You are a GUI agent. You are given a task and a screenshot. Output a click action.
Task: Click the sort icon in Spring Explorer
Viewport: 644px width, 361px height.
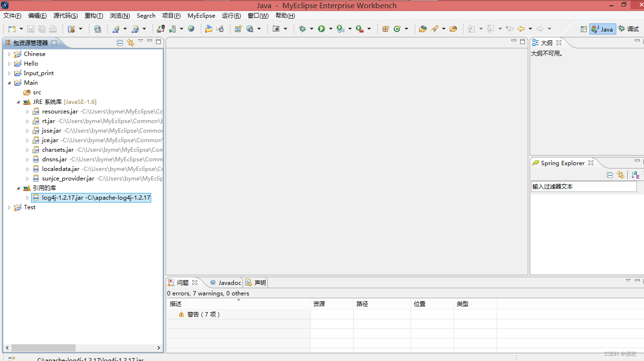tap(635, 175)
